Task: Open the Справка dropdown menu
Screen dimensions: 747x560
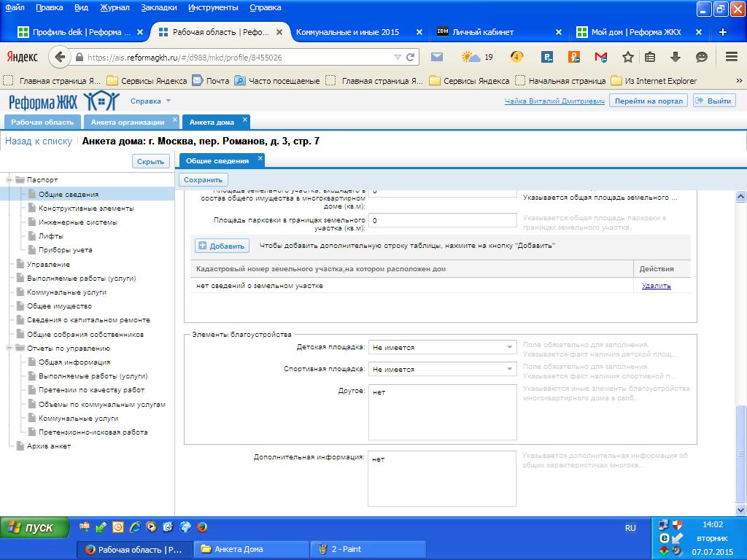Action: click(x=150, y=101)
